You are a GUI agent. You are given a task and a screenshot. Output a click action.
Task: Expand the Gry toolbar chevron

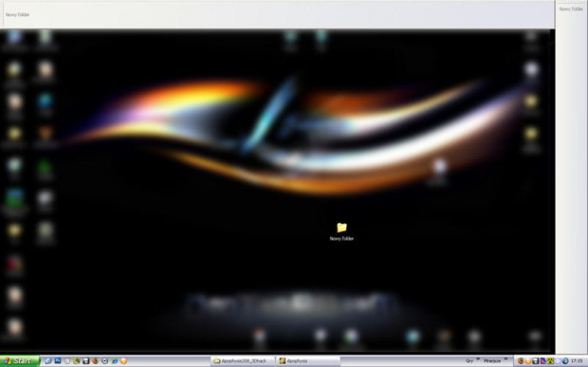point(478,358)
